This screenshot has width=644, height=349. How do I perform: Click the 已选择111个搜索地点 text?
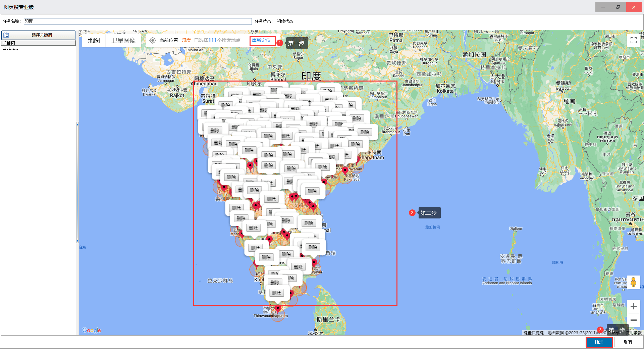[x=217, y=40]
